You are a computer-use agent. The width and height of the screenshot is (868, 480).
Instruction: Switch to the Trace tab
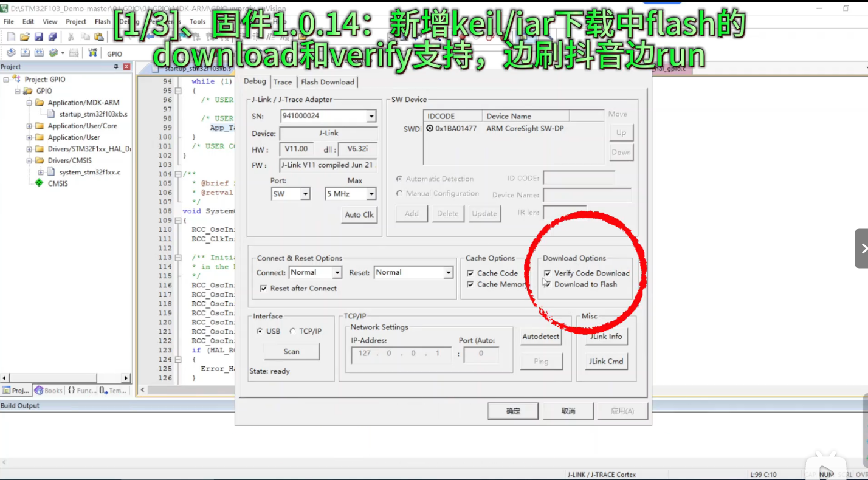[283, 82]
